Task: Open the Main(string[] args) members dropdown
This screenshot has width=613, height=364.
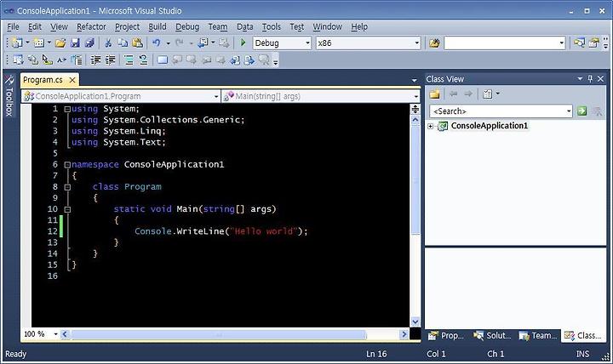Action: [416, 96]
